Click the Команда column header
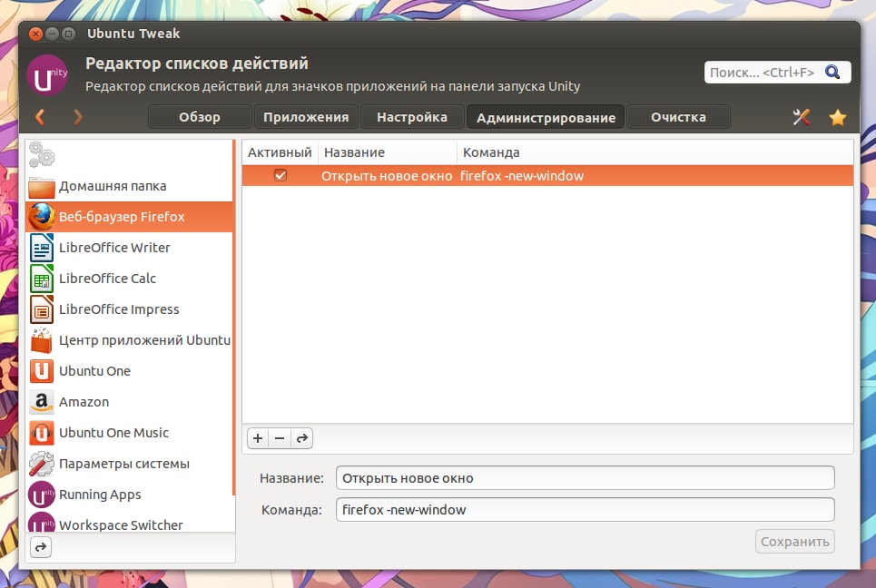The image size is (876, 588). (x=655, y=152)
